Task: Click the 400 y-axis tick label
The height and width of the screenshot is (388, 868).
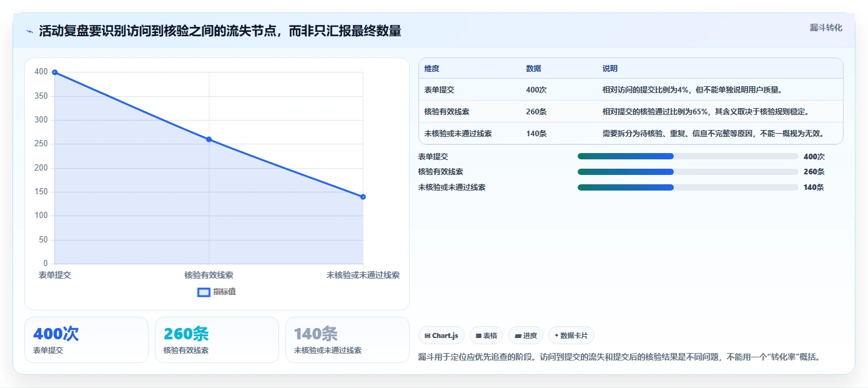Action: click(41, 72)
